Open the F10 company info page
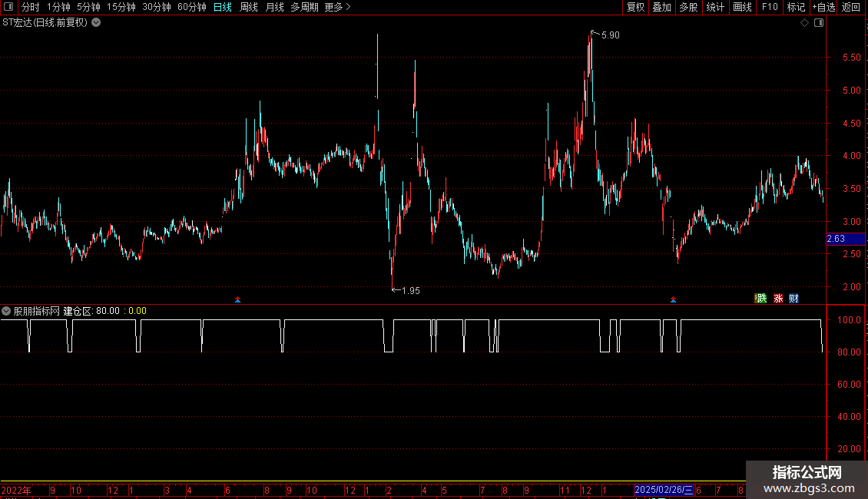The height and width of the screenshot is (499, 868). coord(770,7)
